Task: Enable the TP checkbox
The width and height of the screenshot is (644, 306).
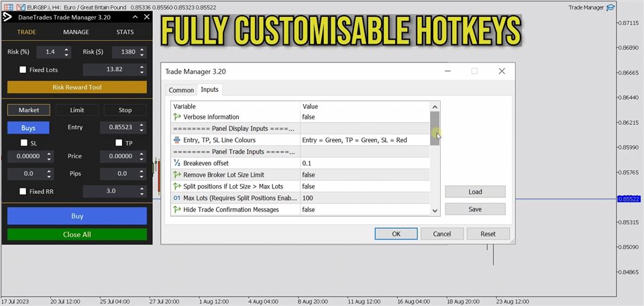Action: pos(119,143)
